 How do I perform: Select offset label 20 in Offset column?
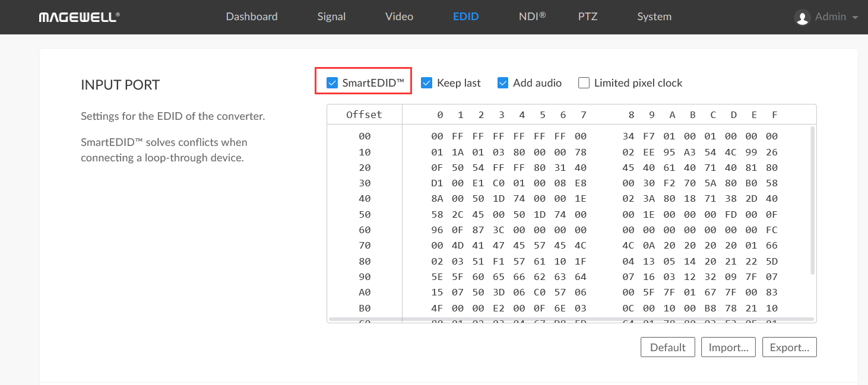point(365,167)
